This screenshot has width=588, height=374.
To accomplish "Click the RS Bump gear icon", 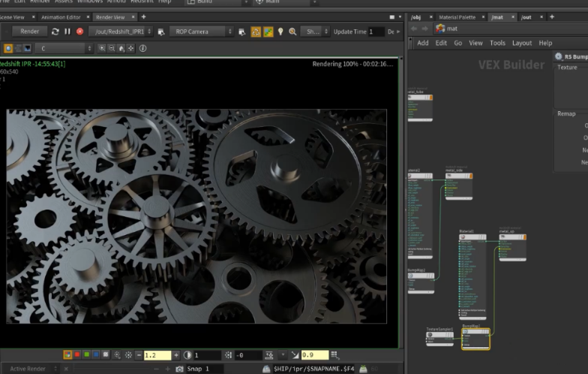I will 559,56.
